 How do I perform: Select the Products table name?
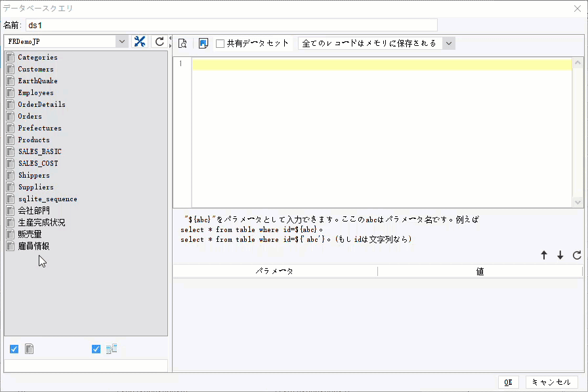click(33, 140)
